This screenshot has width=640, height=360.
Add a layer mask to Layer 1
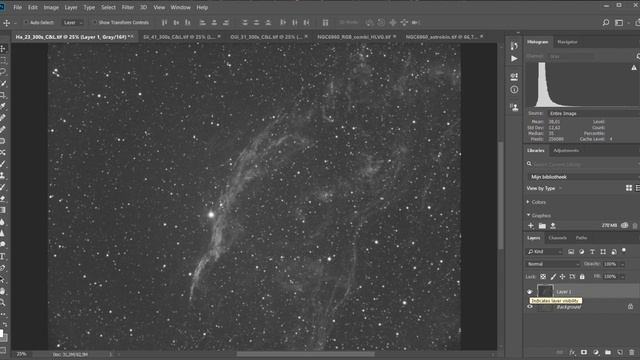click(x=584, y=352)
